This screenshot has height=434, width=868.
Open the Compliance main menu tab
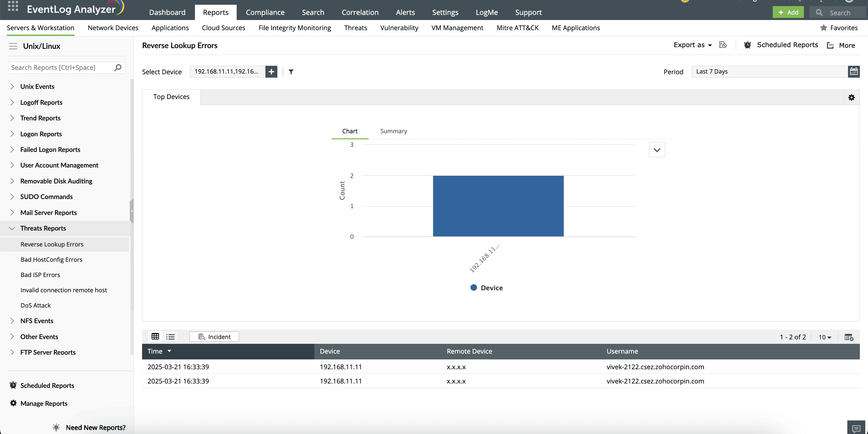pos(265,13)
